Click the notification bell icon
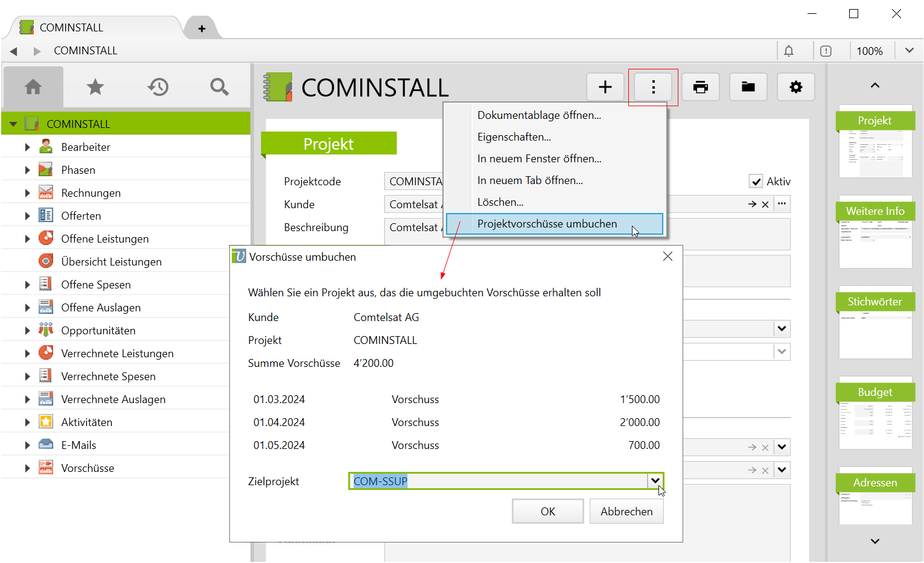Viewport: 924px width, 563px height. pos(789,51)
